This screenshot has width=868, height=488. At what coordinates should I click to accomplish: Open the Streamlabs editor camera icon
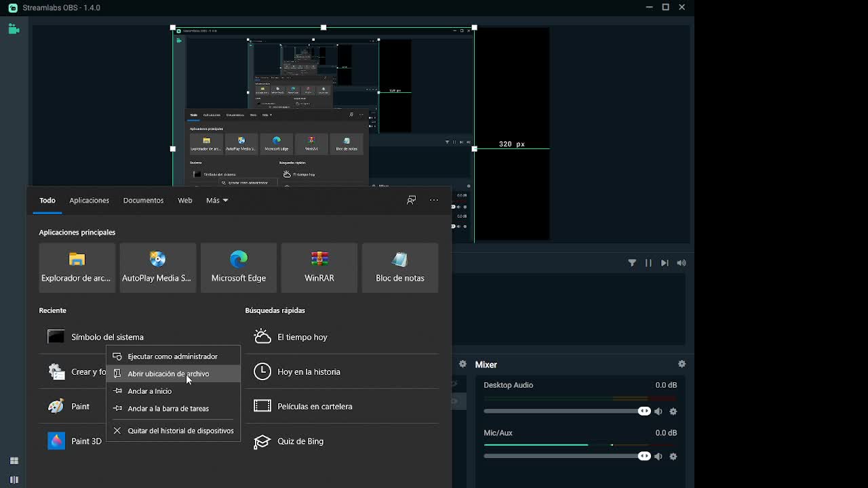[14, 29]
